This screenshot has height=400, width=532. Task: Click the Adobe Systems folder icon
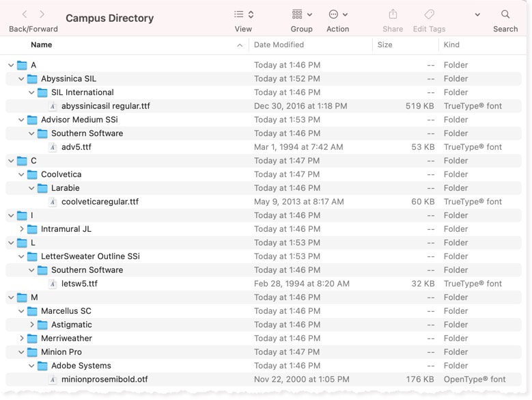click(42, 366)
